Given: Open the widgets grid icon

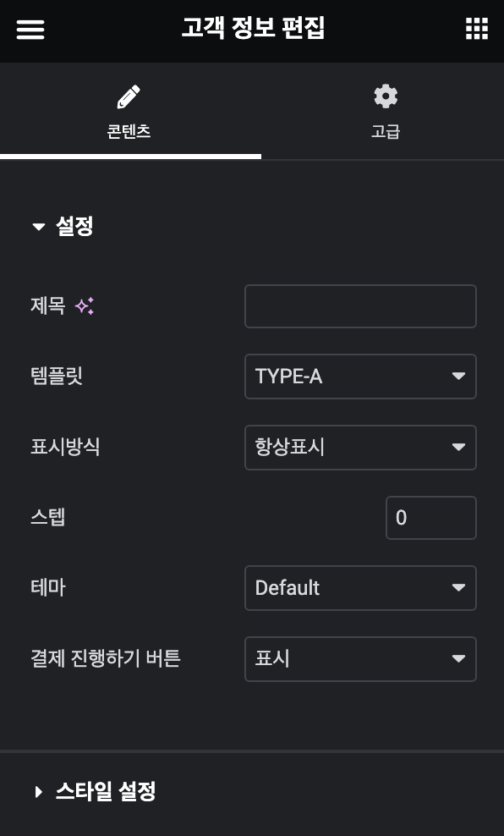Looking at the screenshot, I should pyautogui.click(x=477, y=28).
